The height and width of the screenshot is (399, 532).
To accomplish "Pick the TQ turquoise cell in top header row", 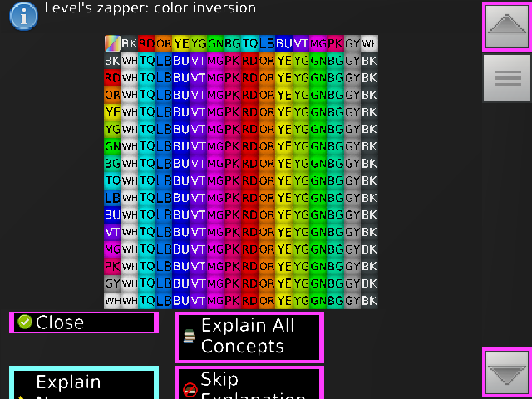I will [x=249, y=43].
